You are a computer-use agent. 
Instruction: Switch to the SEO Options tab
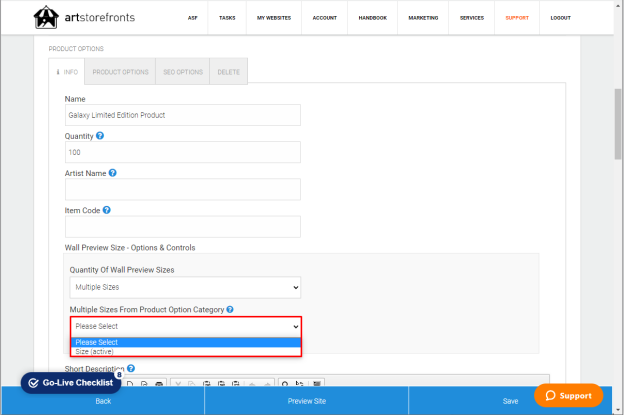point(183,72)
